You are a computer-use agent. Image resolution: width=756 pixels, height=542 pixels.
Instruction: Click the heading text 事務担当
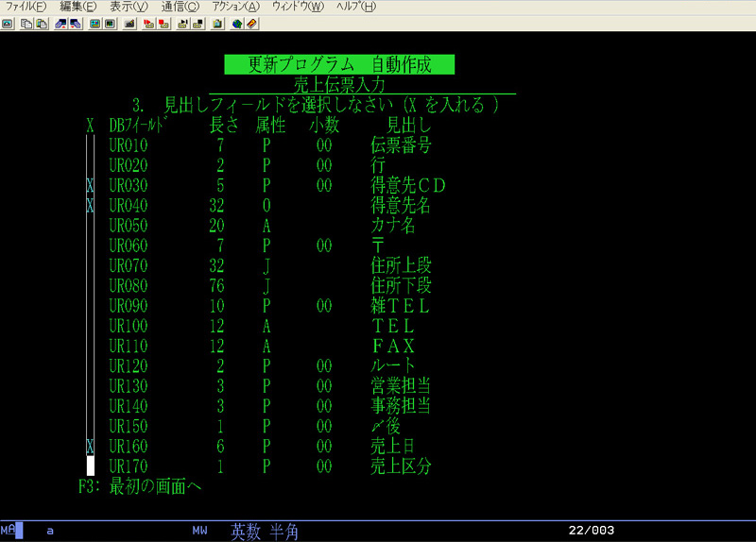[401, 406]
